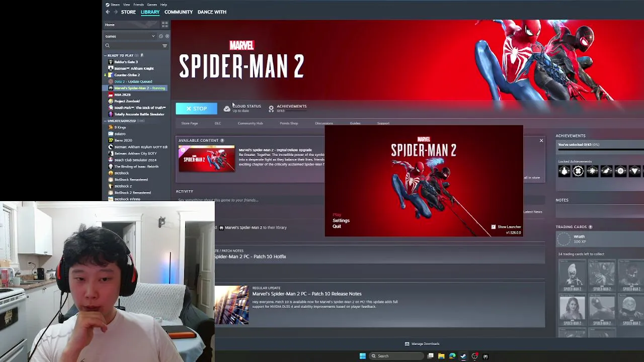Viewport: 644px width, 362px height.
Task: Click Manage Downloads icon in footer
Action: click(407, 344)
